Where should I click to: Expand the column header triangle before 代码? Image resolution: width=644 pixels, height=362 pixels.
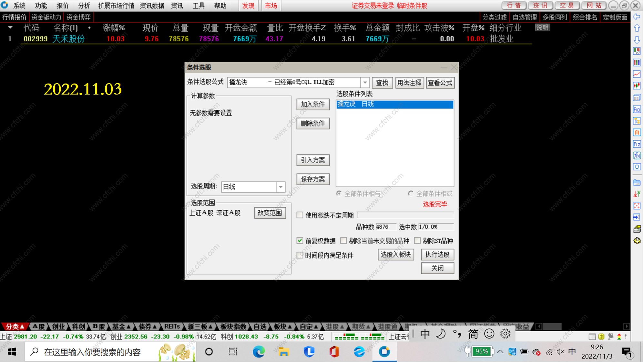pyautogui.click(x=10, y=28)
